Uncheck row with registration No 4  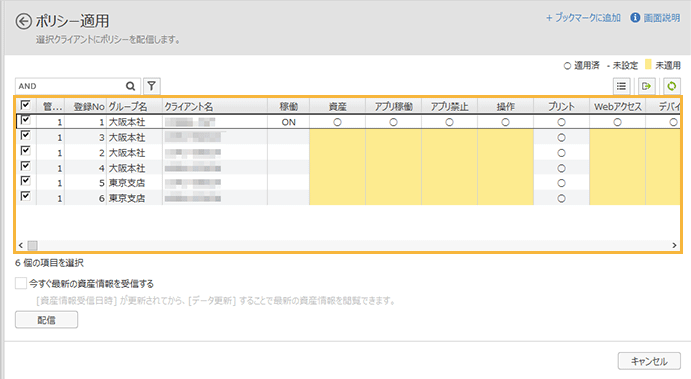(26, 166)
